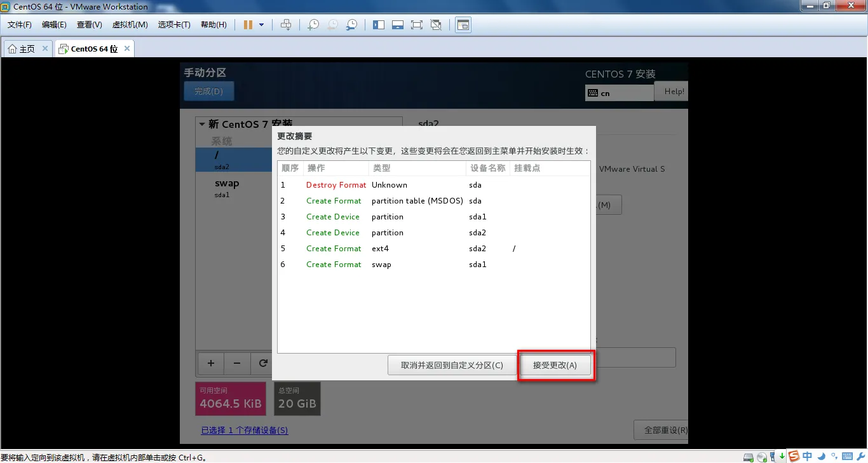Click the reload storage refresh icon

[263, 364]
